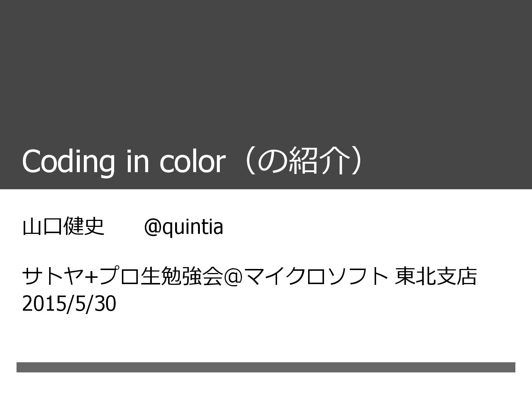Select the date 2015/5/30
This screenshot has width=532, height=399.
point(69,304)
